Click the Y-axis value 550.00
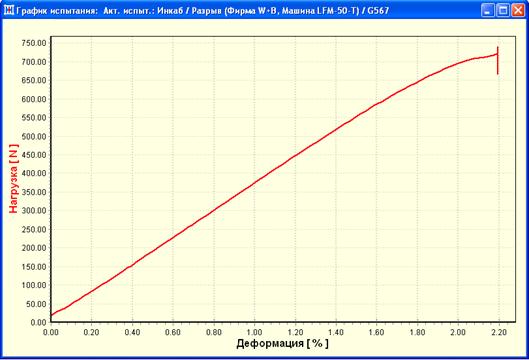This screenshot has height=360, width=529. (x=34, y=117)
